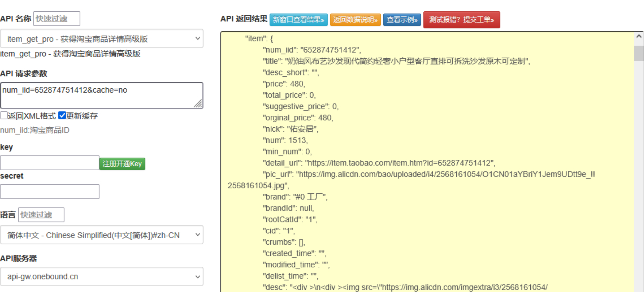Screen dimensions: 644x292
Task: Click the scrollbar up arrow in results
Action: (x=639, y=36)
